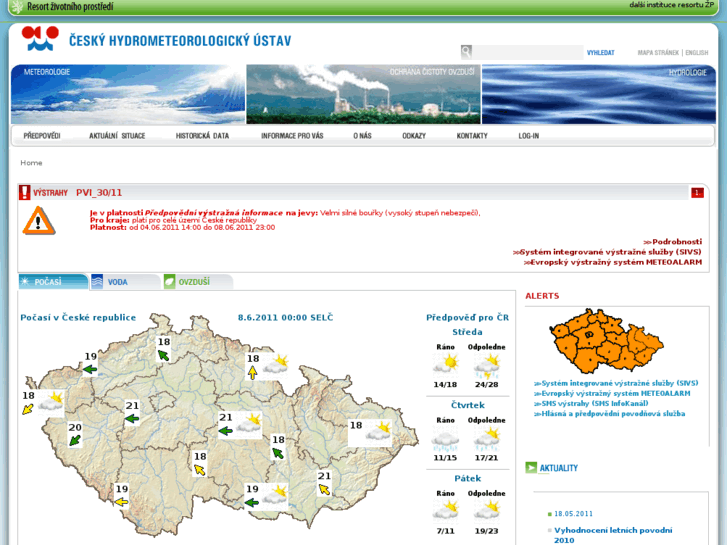Click the 8.6.2011 00:00 SELČ timestamp

point(286,318)
